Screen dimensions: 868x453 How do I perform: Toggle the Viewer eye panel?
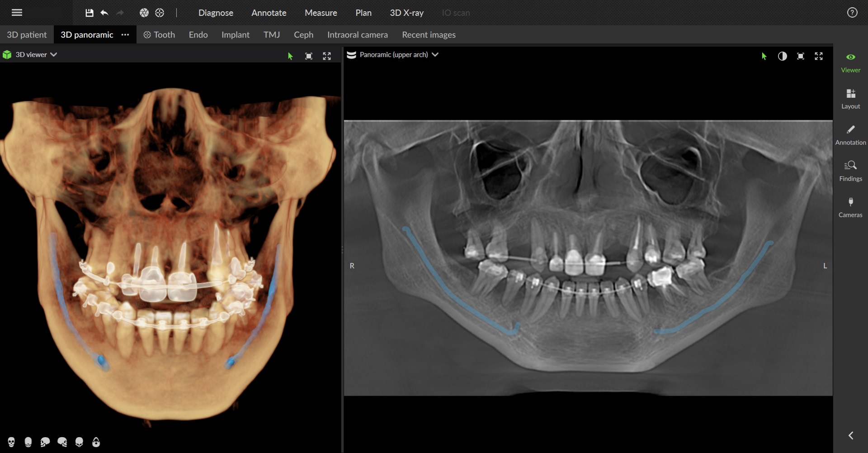(850, 62)
